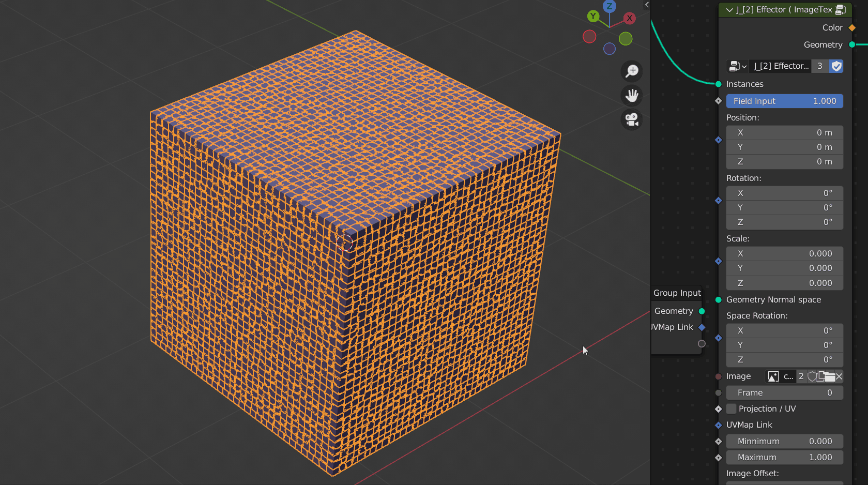Collapse the J_[2] Effector node header chevron
Viewport: 868px width, 485px height.
[729, 9]
